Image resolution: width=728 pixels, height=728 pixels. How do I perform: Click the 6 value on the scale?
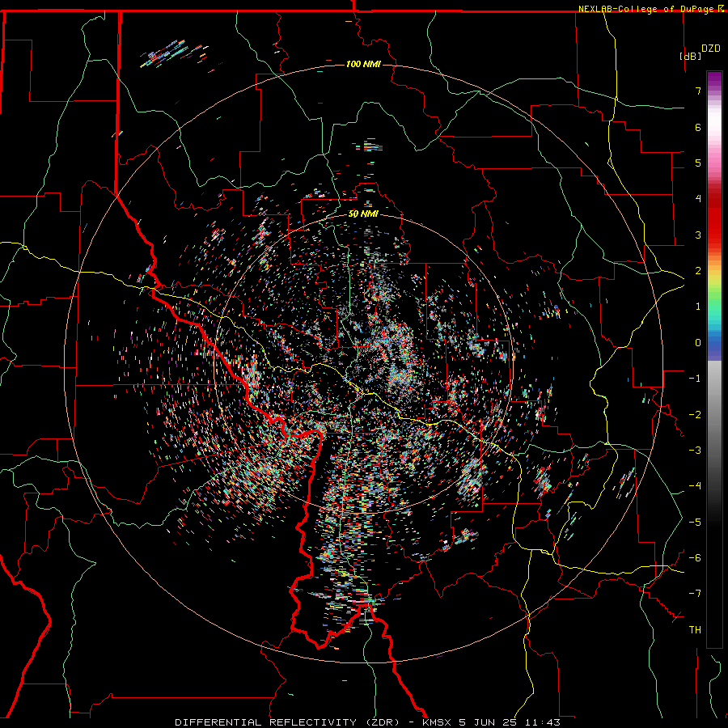coord(698,127)
